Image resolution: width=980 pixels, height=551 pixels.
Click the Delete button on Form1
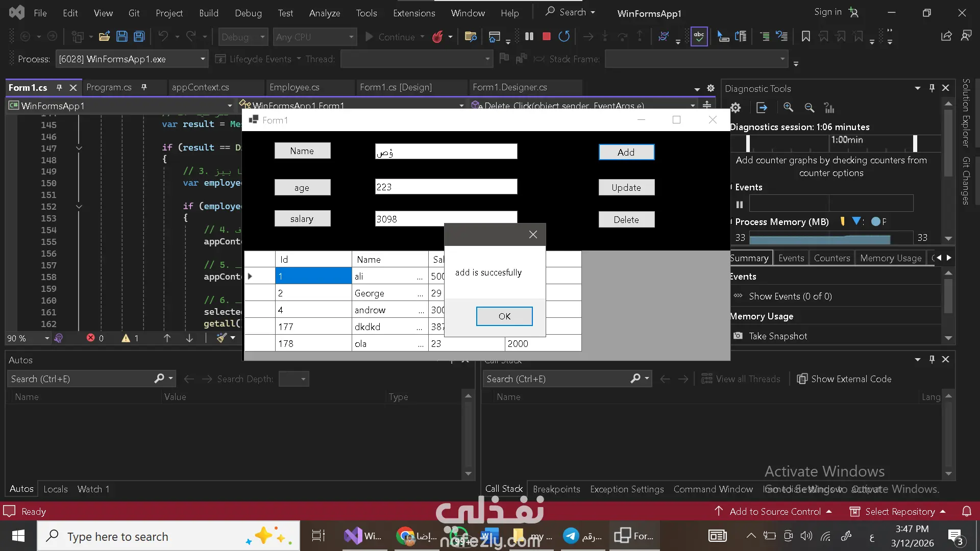[626, 219]
